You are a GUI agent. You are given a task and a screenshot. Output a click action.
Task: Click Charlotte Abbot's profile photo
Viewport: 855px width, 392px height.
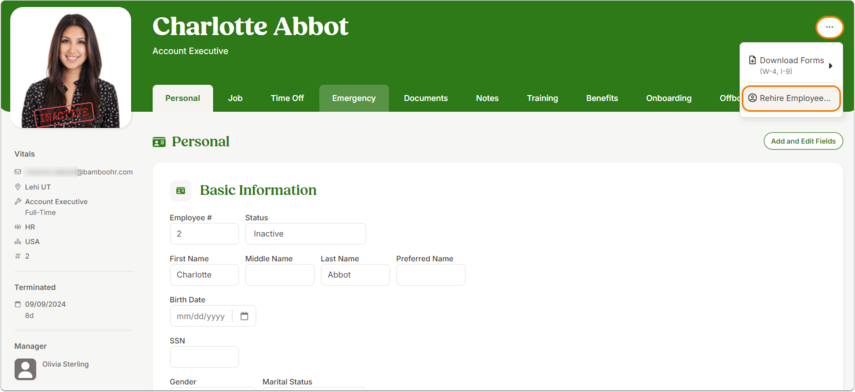[70, 68]
